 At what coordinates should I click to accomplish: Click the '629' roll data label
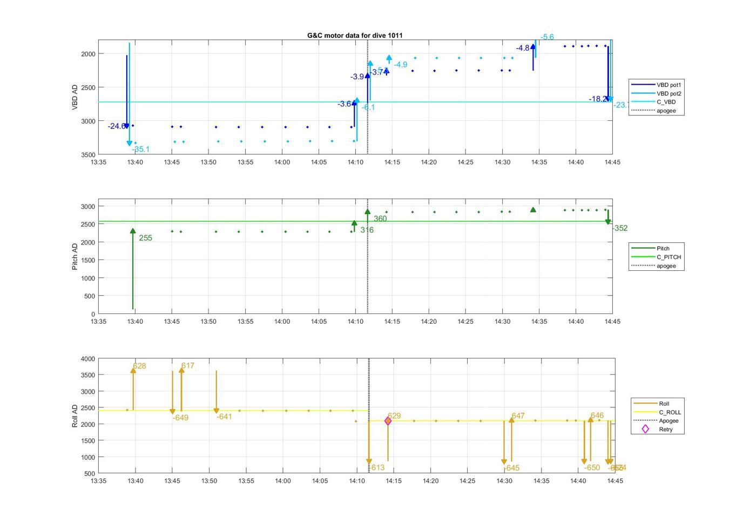[394, 416]
